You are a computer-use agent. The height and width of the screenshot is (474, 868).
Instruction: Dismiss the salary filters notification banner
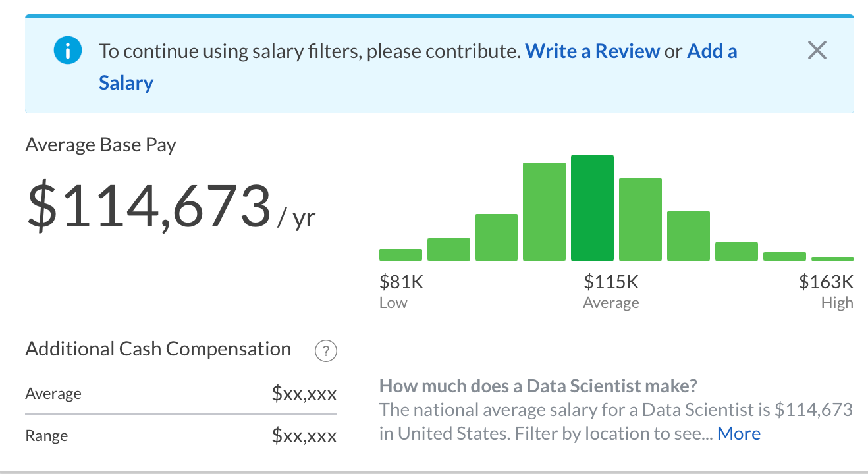817,49
